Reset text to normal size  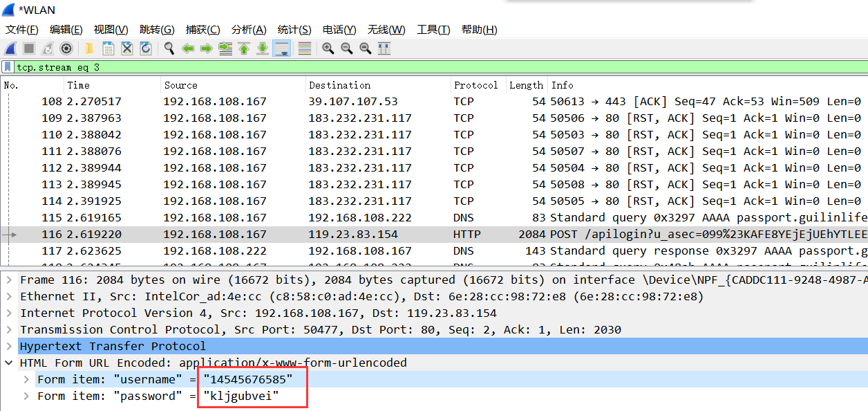coord(366,48)
